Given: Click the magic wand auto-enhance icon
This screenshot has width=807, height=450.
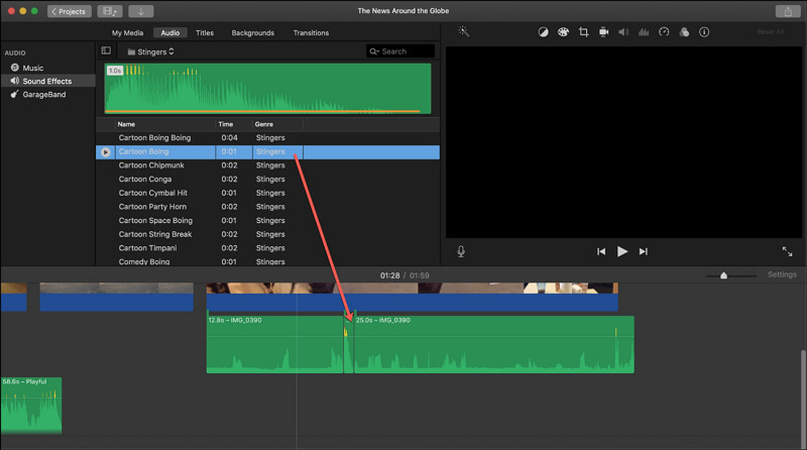Looking at the screenshot, I should coord(464,31).
